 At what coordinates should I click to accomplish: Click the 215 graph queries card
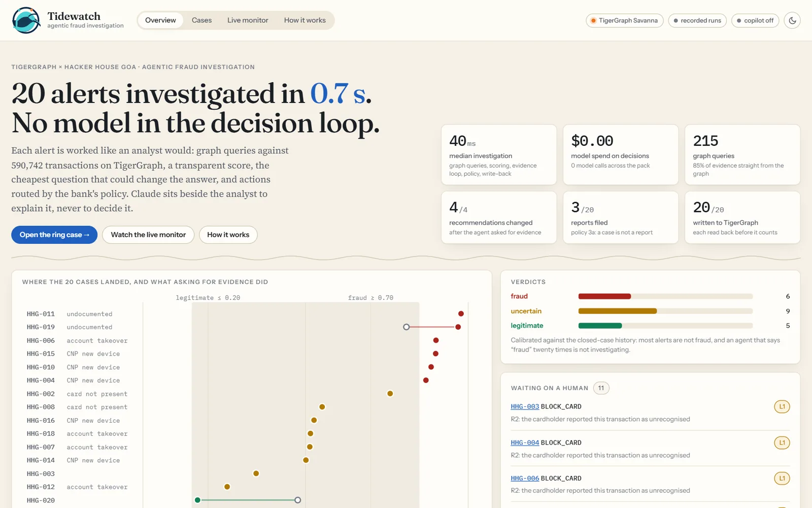click(x=742, y=155)
